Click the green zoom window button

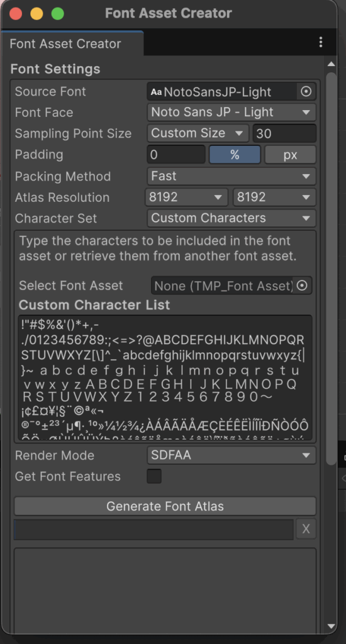coord(57,14)
